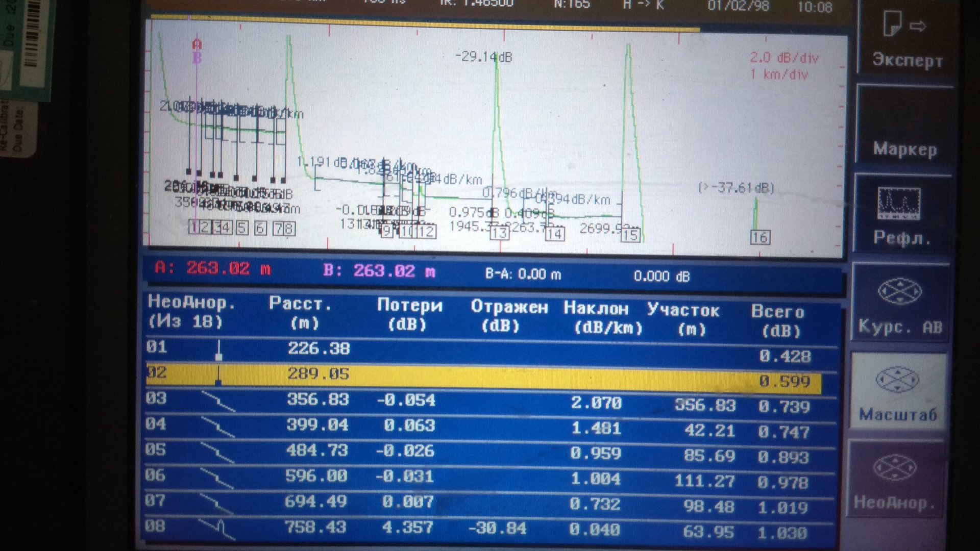Click the Маркер softkey button

[x=904, y=149]
